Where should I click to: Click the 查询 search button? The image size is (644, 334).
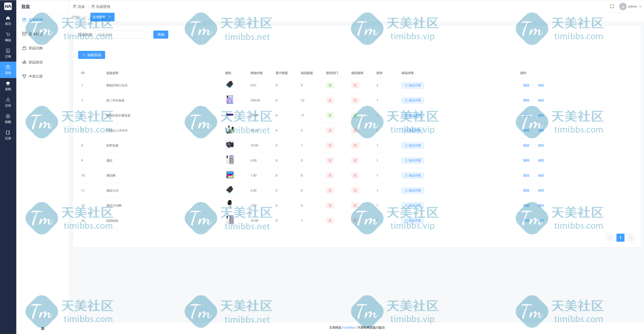pos(161,35)
